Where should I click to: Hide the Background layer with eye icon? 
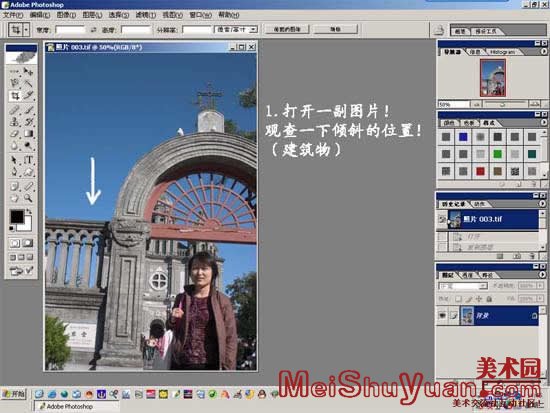[x=442, y=315]
